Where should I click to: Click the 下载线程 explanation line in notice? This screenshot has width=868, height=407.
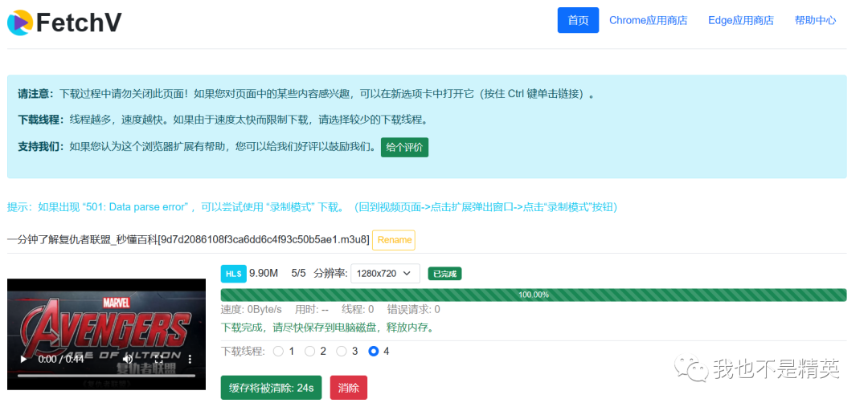click(223, 120)
